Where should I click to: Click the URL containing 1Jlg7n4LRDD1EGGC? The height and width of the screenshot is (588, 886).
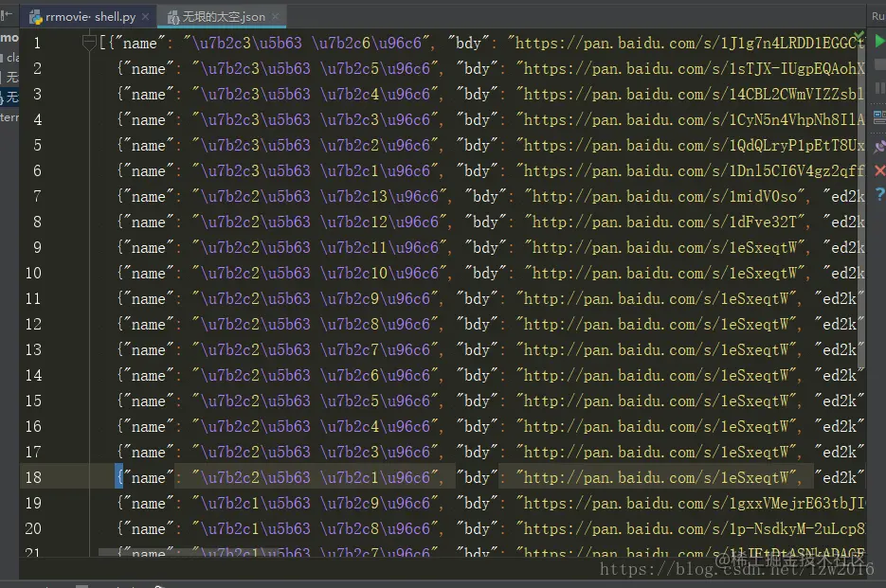(685, 43)
